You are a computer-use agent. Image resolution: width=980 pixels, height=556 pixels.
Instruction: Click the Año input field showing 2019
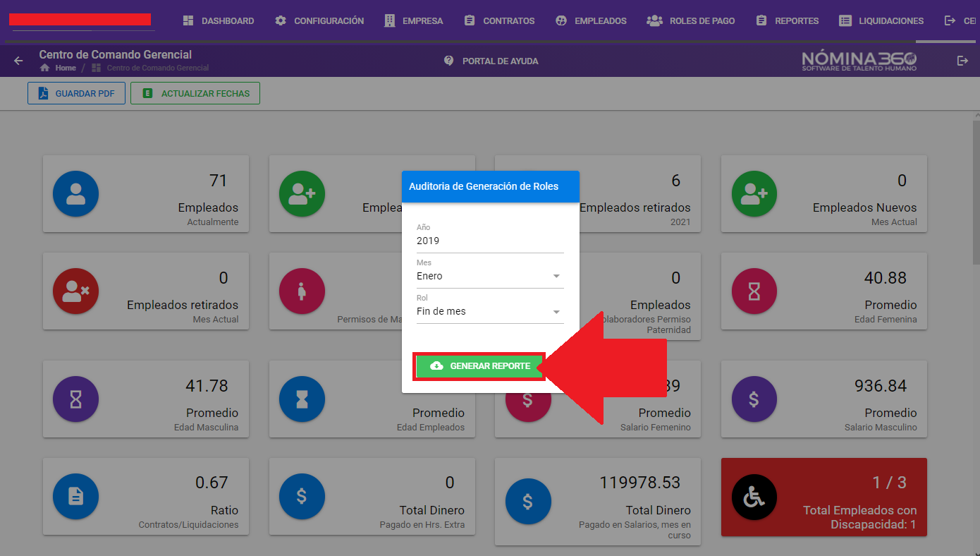point(490,241)
